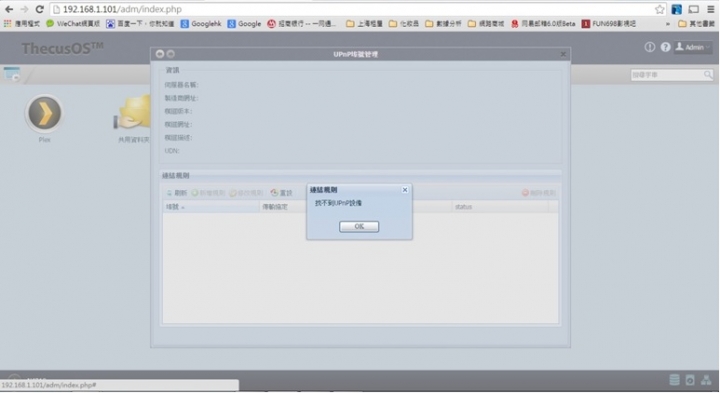This screenshot has height=393, width=720.
Task: Click the disk storage icon in bottom bar
Action: (x=674, y=380)
